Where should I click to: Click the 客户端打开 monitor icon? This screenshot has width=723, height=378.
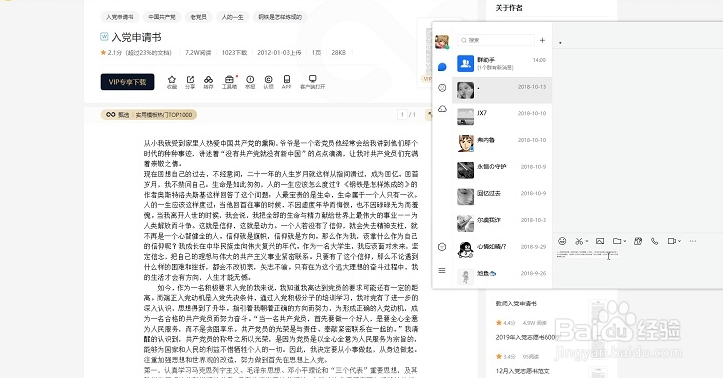click(x=313, y=79)
